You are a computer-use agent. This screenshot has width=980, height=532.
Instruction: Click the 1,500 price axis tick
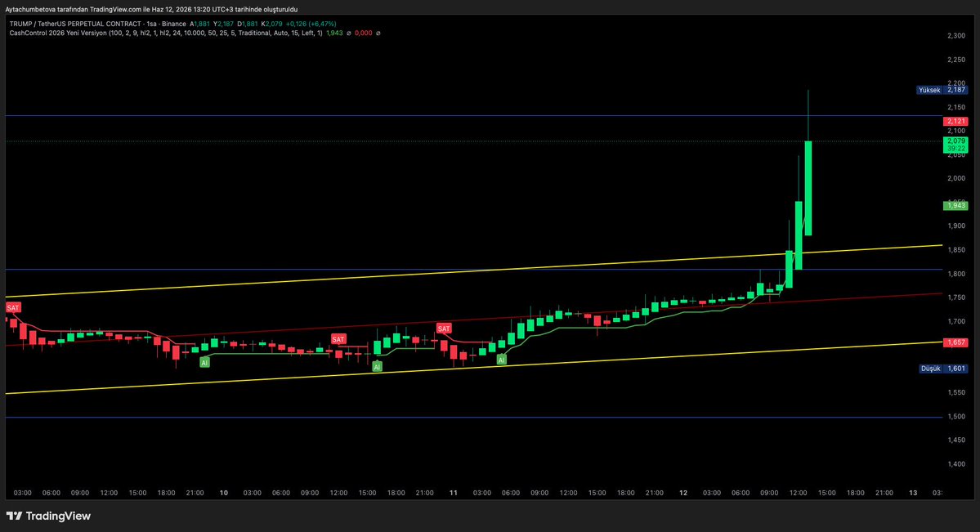coord(956,416)
